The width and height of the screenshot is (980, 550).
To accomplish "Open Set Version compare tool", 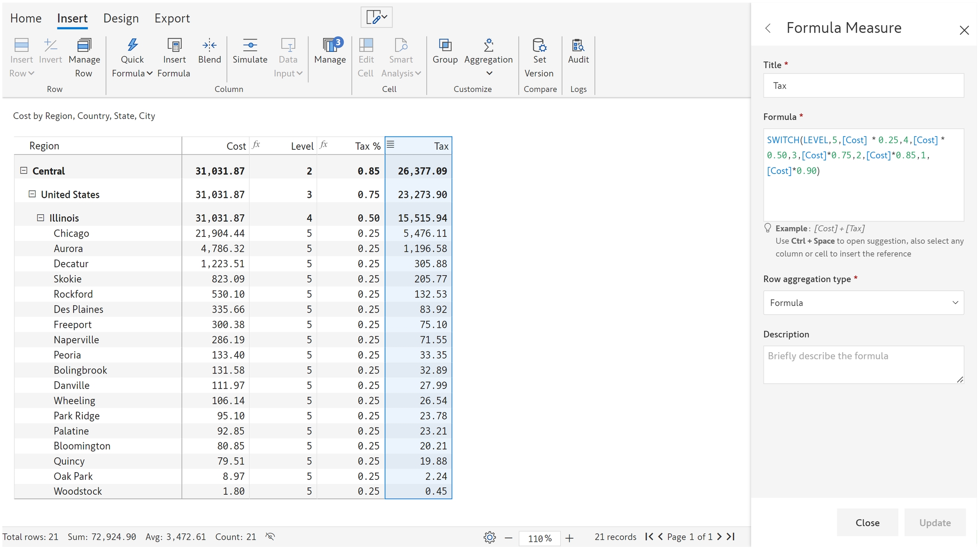I will 539,46.
